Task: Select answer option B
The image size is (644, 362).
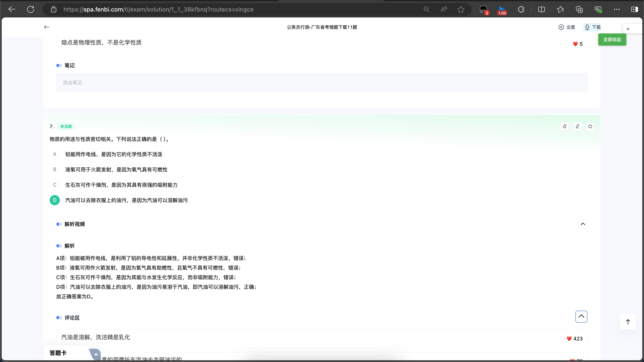Action: 55,170
